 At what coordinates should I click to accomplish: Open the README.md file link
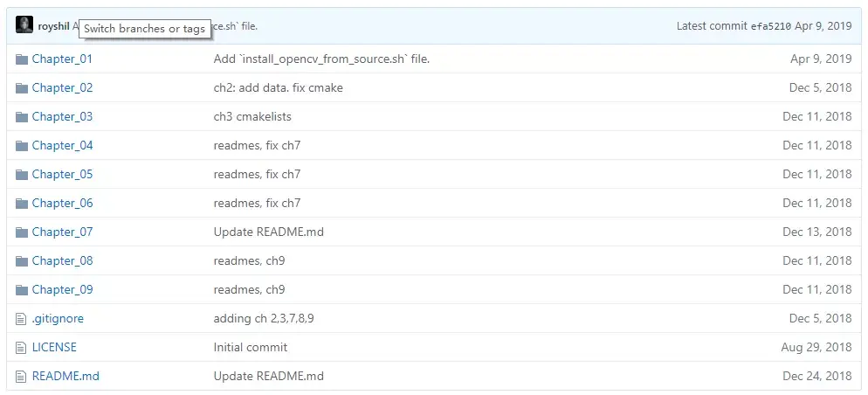[x=65, y=377]
